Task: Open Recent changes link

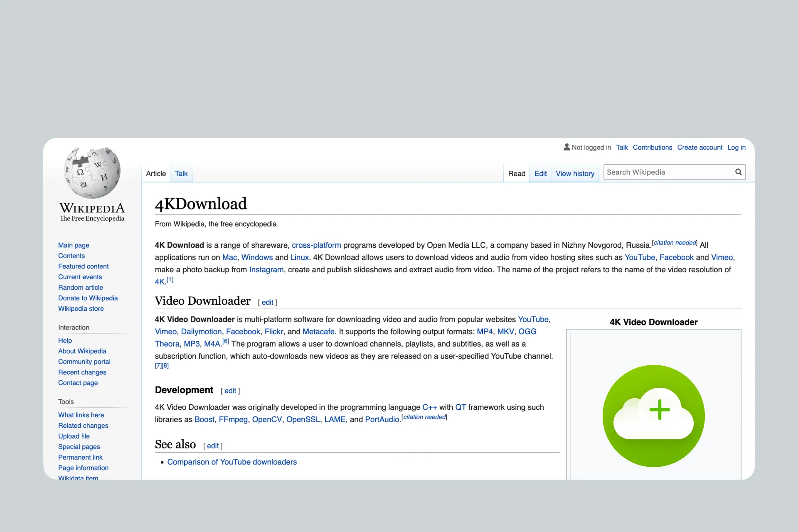Action: (x=82, y=372)
